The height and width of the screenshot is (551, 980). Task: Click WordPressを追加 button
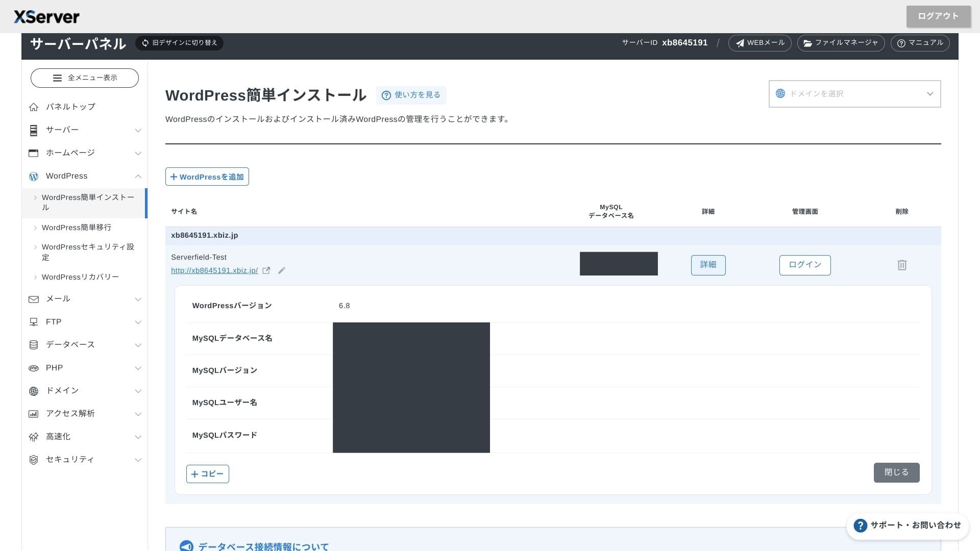point(207,177)
